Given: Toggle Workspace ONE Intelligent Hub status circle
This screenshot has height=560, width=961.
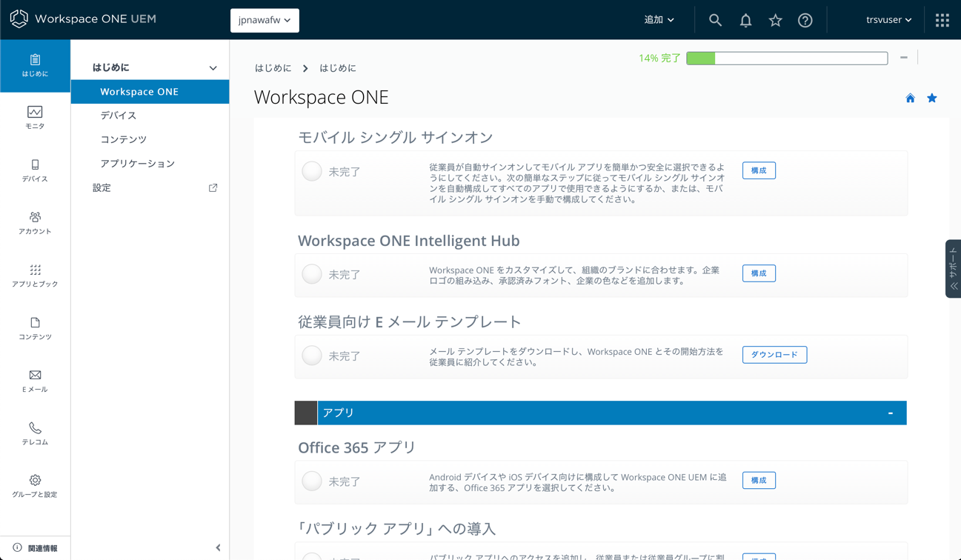Looking at the screenshot, I should 312,274.
